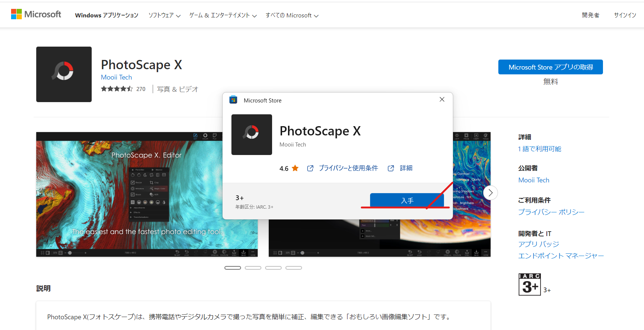This screenshot has width=644, height=330.
Task: Click the IARC 3+ rating badge
Action: 530,284
